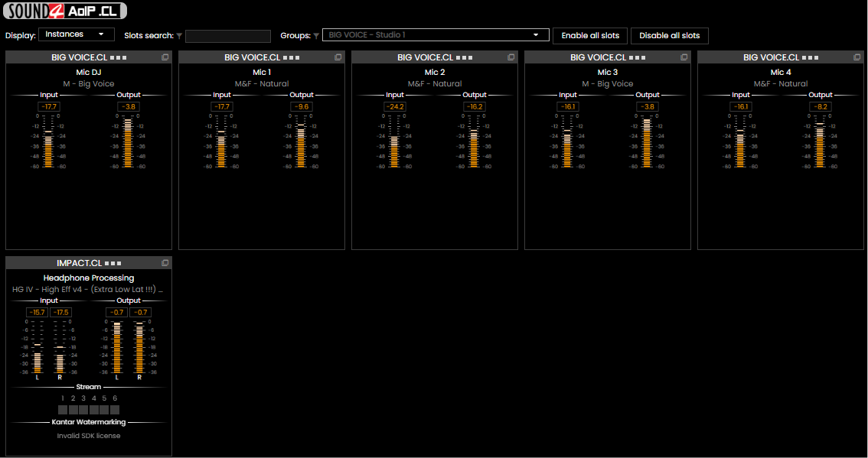
Task: Click the Stream section heading
Action: pyautogui.click(x=89, y=387)
